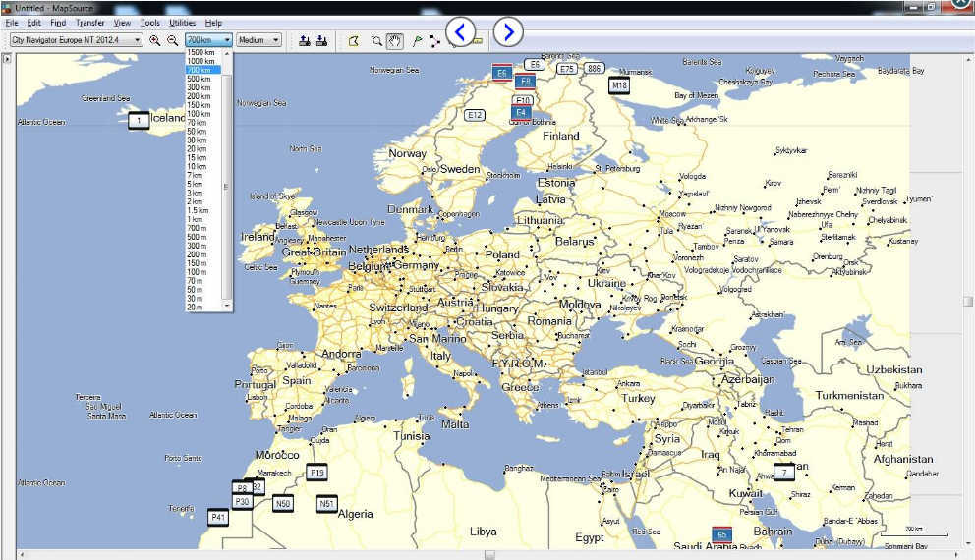Choose 10 km from scale list
Viewport: 975px width, 560px height.
tap(203, 167)
